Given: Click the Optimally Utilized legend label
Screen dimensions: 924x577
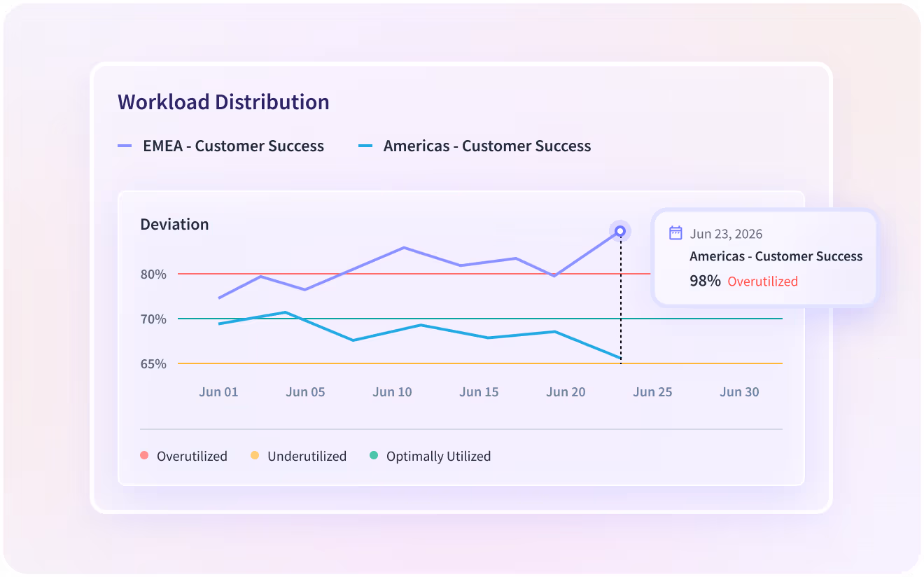Looking at the screenshot, I should (x=438, y=456).
